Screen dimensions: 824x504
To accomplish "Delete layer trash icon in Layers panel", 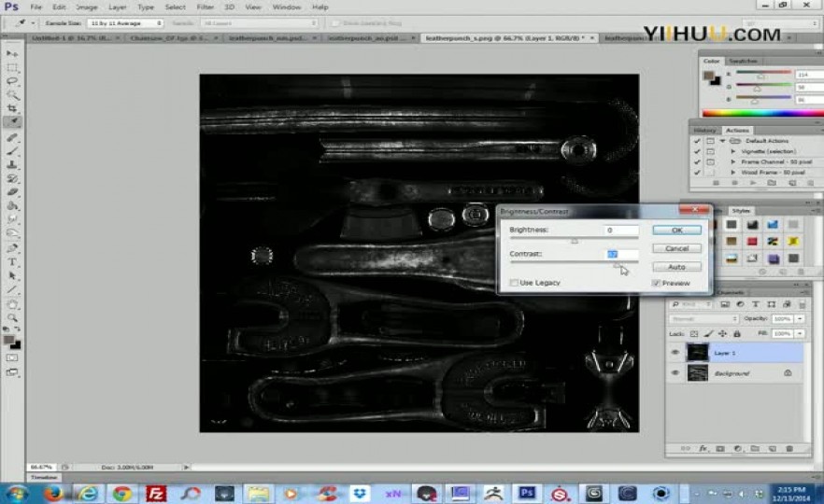I will (x=788, y=449).
